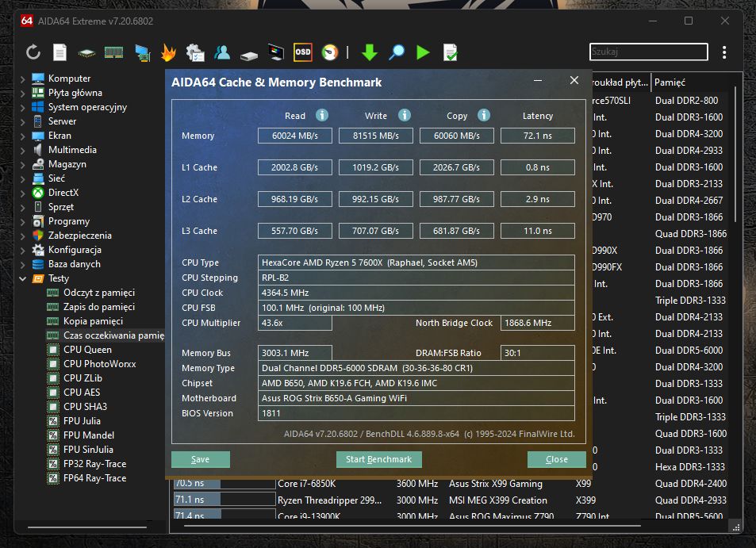756x548 pixels.
Task: Click the motherboard chip toolbar icon
Action: [x=86, y=52]
